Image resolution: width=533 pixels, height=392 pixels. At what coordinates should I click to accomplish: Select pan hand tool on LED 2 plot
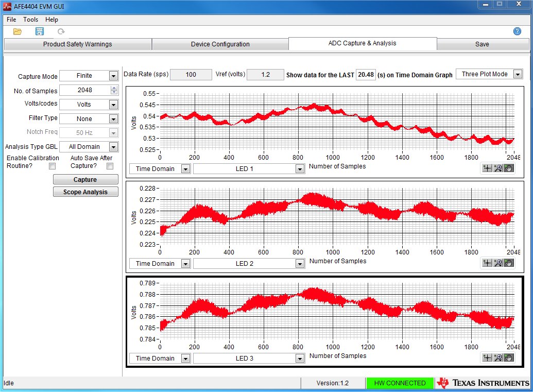pyautogui.click(x=508, y=263)
